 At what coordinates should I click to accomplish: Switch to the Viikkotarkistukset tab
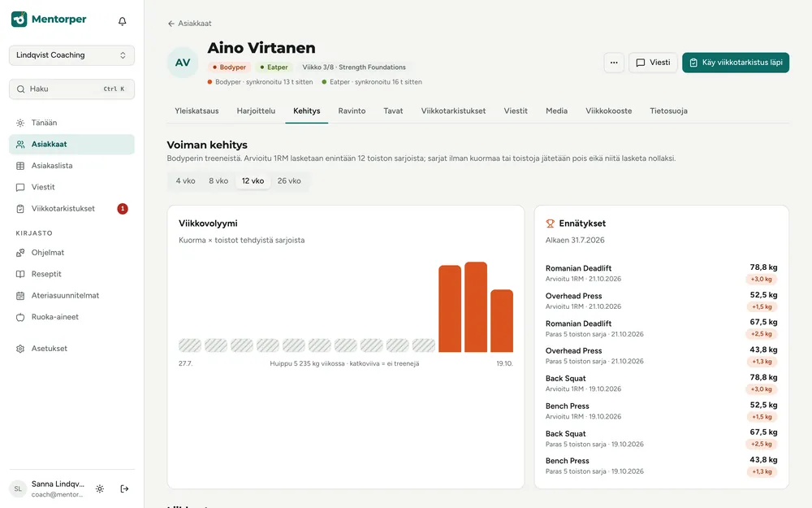(453, 111)
